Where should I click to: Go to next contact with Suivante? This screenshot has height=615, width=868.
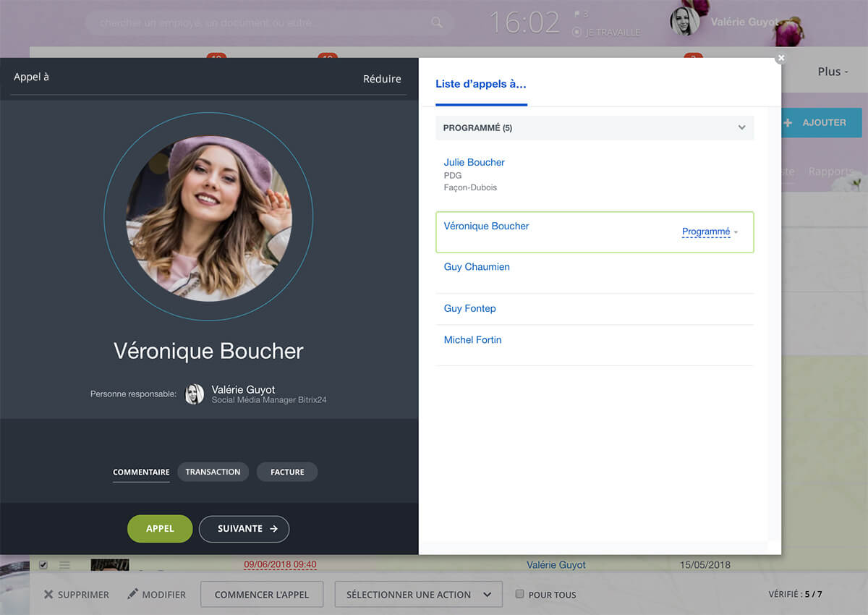[244, 529]
